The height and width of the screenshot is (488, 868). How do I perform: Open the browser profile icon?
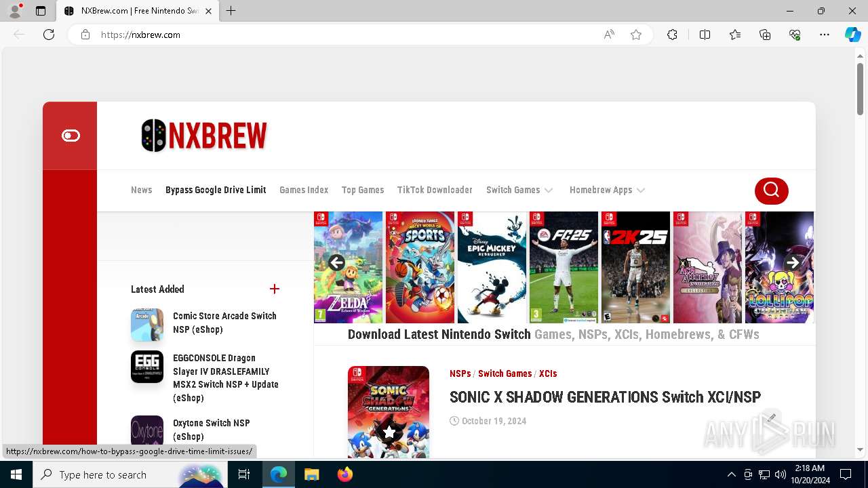coord(15,11)
